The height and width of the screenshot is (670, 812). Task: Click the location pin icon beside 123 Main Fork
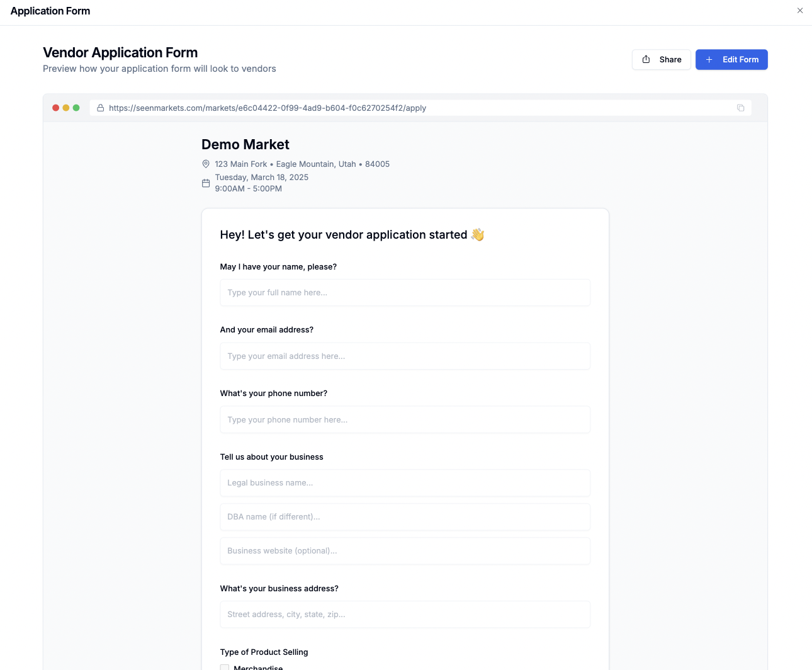206,164
